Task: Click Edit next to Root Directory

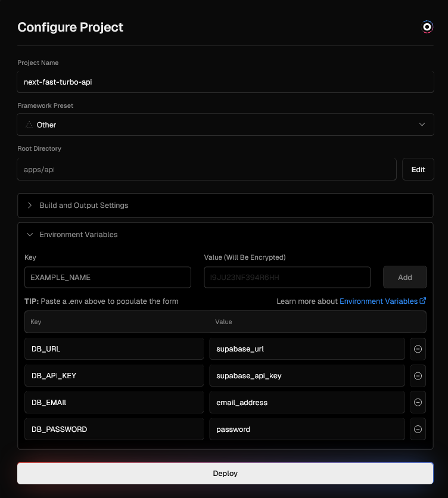Action: click(418, 169)
